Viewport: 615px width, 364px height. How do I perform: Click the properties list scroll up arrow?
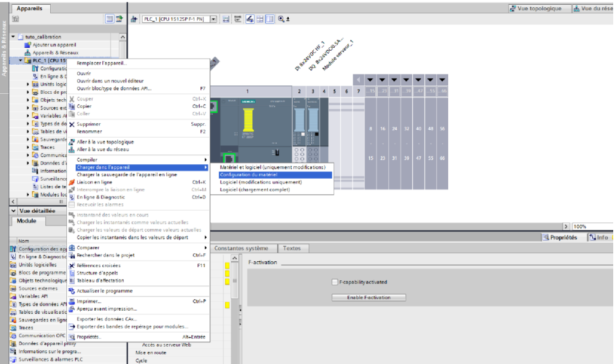[234, 258]
